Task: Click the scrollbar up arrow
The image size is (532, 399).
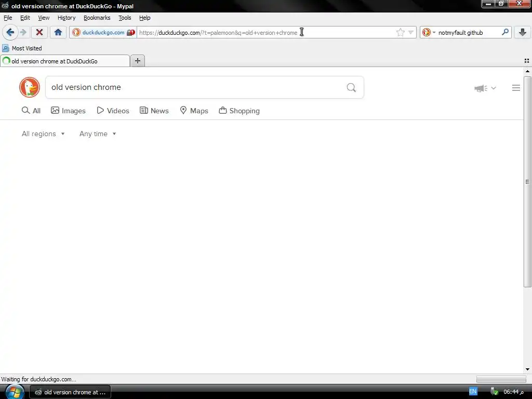Action: (x=527, y=71)
